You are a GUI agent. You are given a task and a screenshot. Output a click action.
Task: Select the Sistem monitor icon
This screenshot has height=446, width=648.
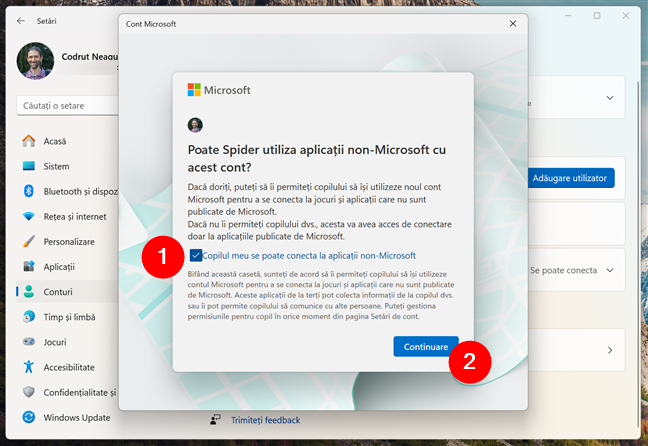(29, 166)
